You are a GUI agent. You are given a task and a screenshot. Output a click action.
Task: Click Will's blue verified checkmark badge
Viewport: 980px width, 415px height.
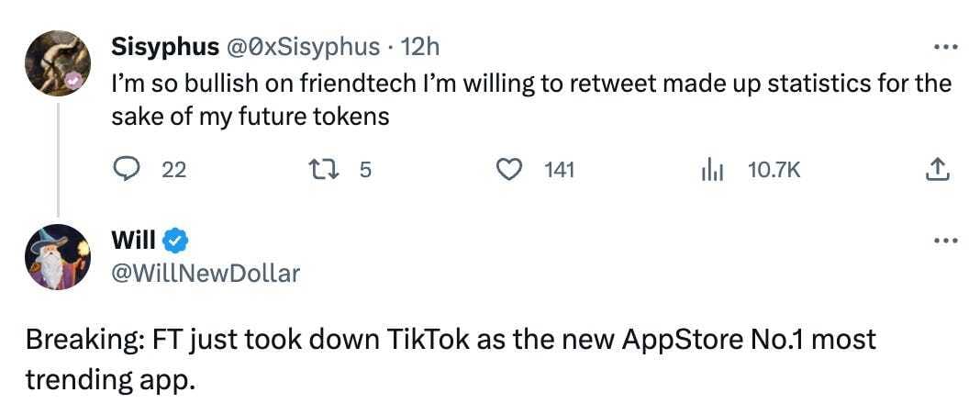pyautogui.click(x=175, y=240)
